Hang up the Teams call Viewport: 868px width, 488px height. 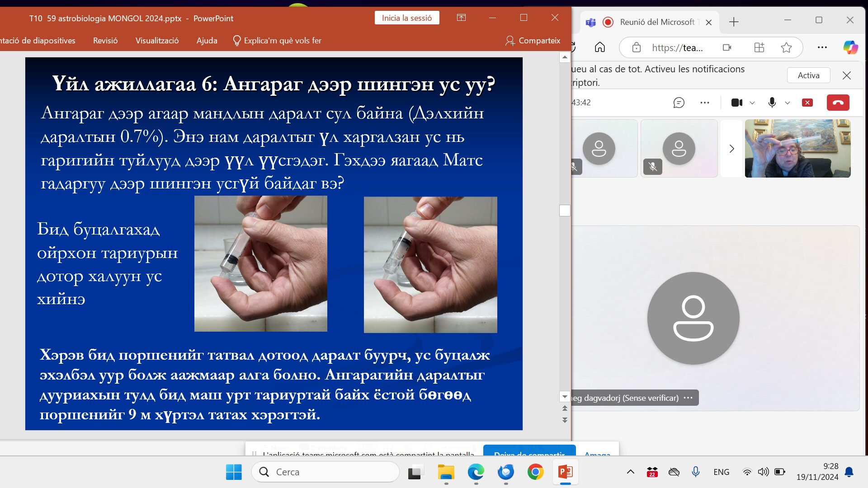(838, 103)
